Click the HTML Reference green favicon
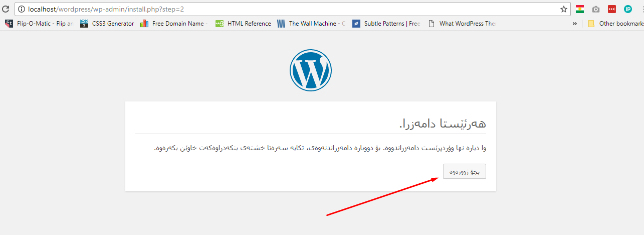This screenshot has height=235, width=644. (x=219, y=23)
